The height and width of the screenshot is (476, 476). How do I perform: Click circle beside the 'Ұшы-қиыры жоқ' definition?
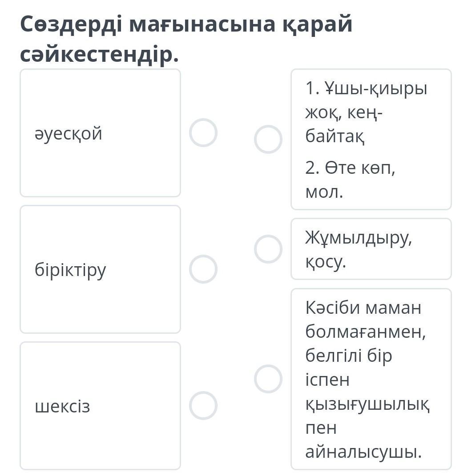pyautogui.click(x=268, y=139)
